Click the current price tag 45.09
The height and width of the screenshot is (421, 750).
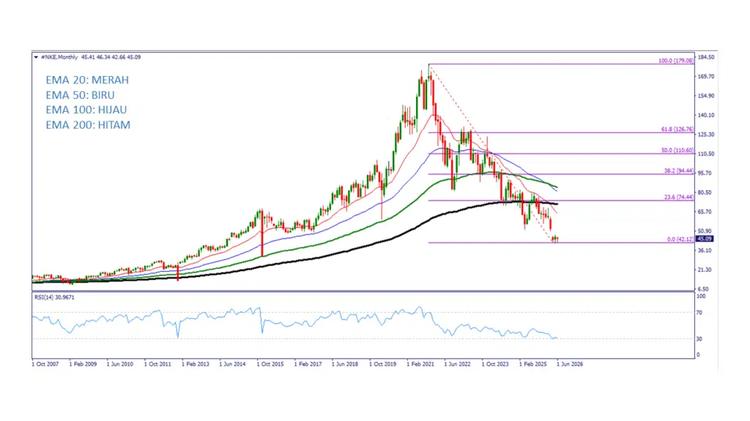pyautogui.click(x=705, y=239)
